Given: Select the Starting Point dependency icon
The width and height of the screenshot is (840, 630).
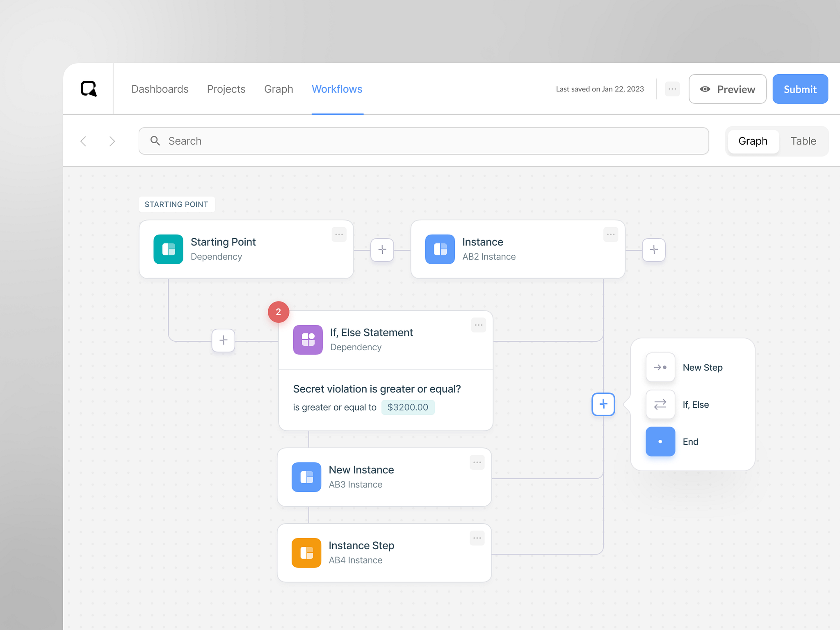Looking at the screenshot, I should click(x=168, y=249).
